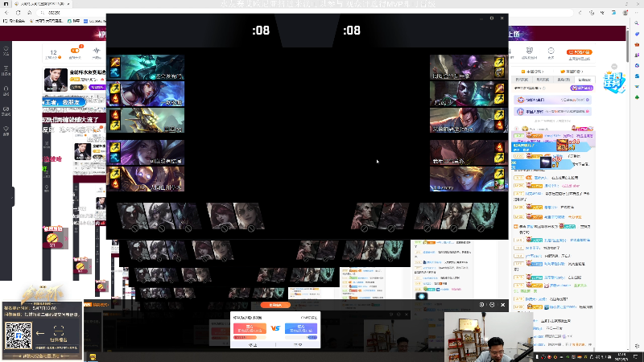This screenshot has height=362, width=644.
Task: Click Ghost spell icon on Thresh card
Action: 114,72
